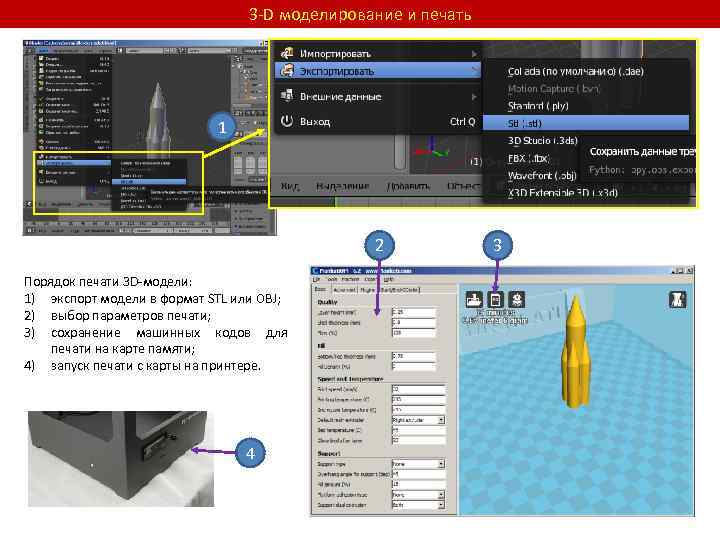This screenshot has width=720, height=540.
Task: Expand arrow beside Экспортировать
Action: [x=474, y=71]
